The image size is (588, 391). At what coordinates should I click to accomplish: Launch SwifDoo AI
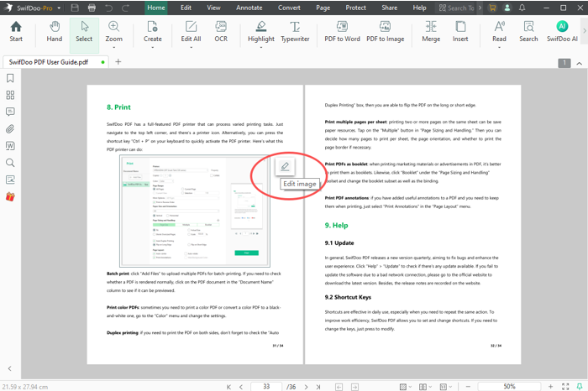562,31
